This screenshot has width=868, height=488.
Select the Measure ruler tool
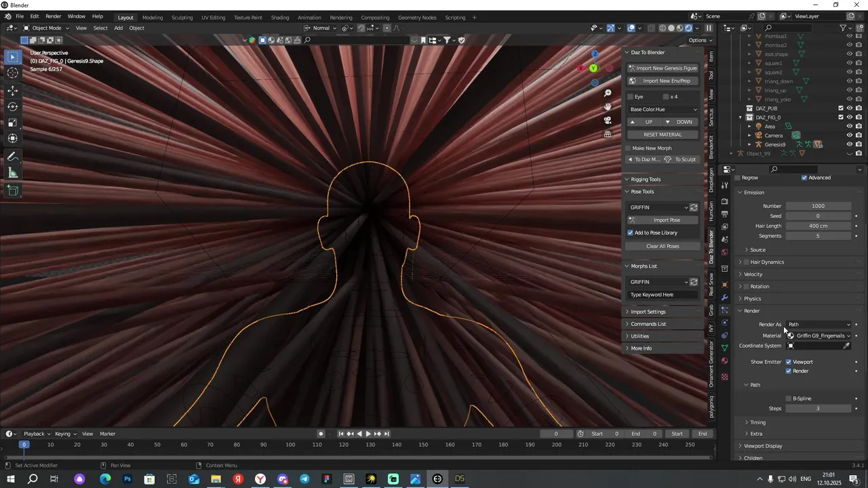(x=13, y=173)
